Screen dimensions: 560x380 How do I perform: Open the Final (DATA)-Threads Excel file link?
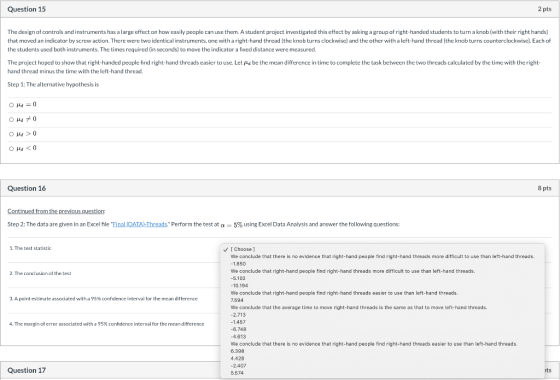pos(140,224)
